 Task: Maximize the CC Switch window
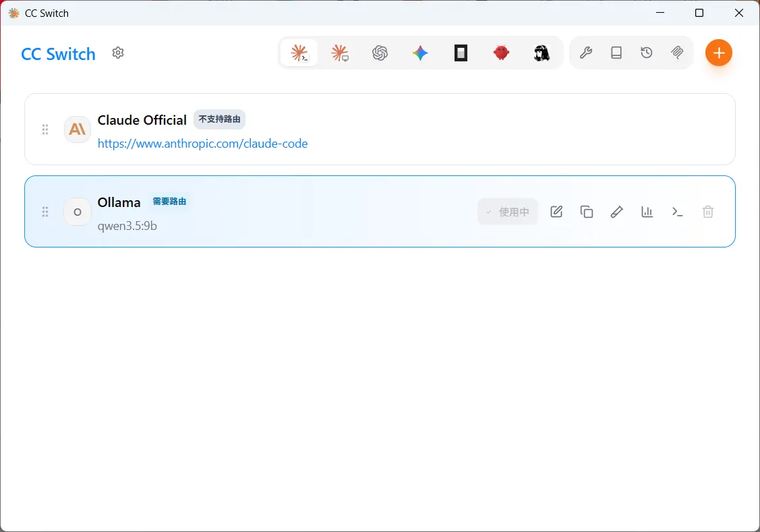699,13
